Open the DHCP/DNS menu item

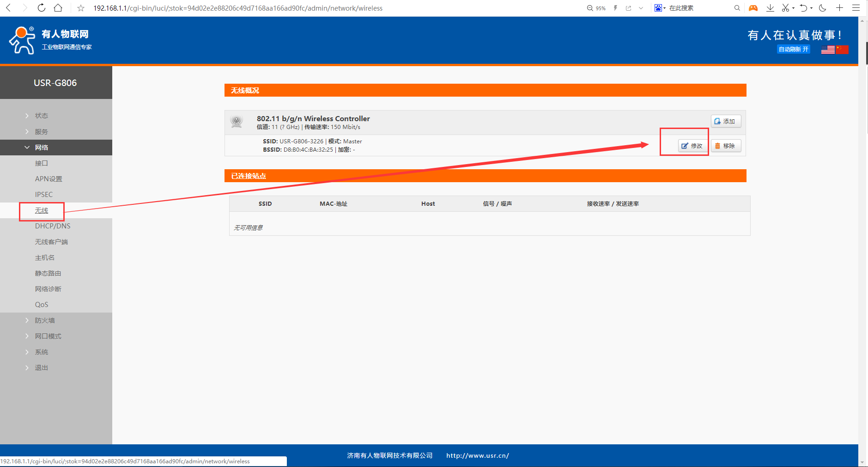(x=53, y=226)
